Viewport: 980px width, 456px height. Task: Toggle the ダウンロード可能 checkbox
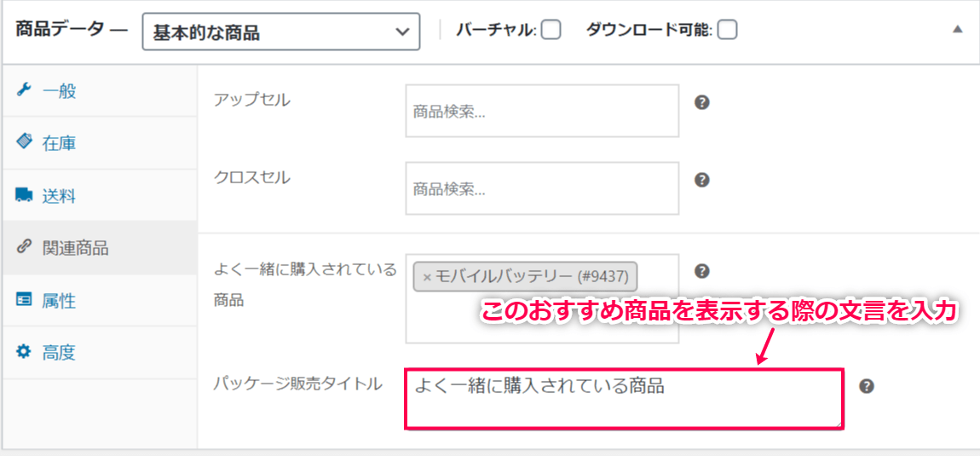727,29
